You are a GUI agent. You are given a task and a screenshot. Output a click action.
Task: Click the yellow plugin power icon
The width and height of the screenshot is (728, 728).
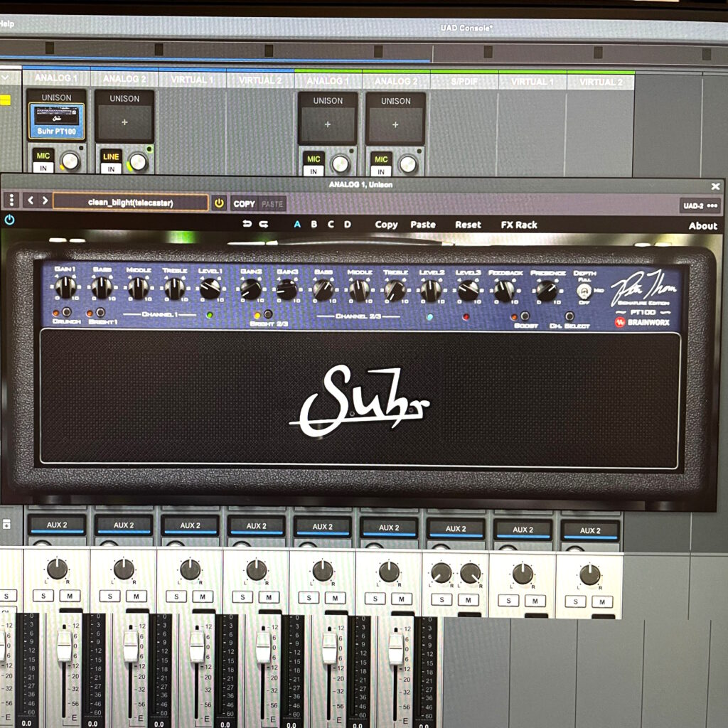click(219, 203)
